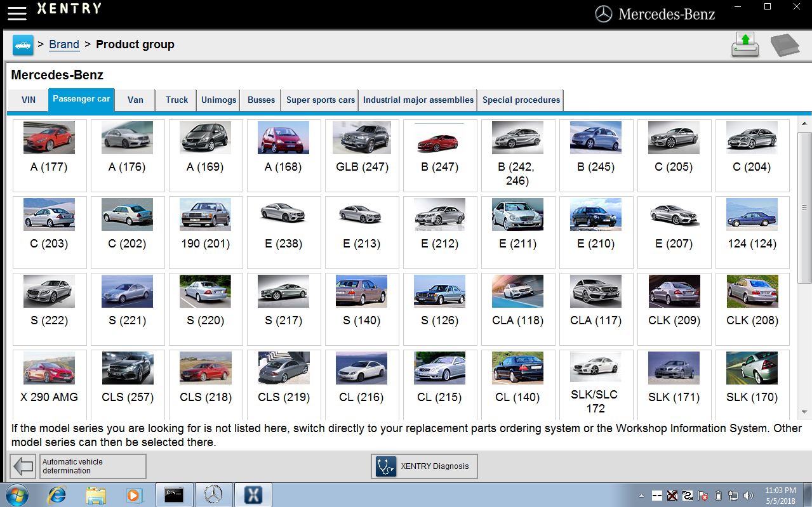Select the C (203) model
The height and width of the screenshot is (507, 812).
[x=50, y=232]
